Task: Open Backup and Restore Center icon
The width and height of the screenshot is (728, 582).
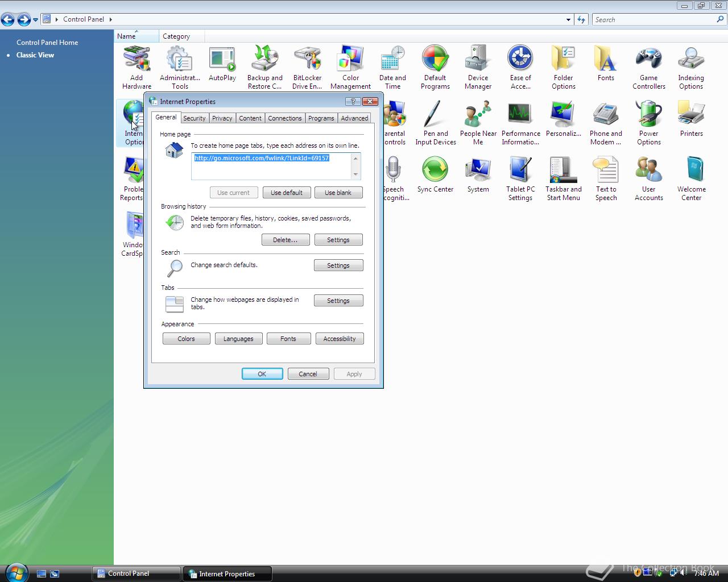Action: point(265,67)
